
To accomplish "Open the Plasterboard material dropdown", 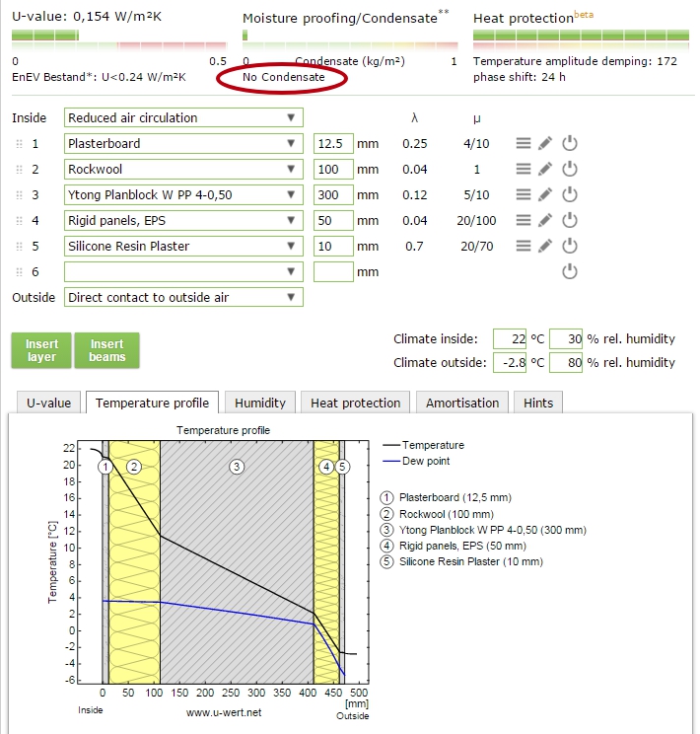I will pos(183,143).
